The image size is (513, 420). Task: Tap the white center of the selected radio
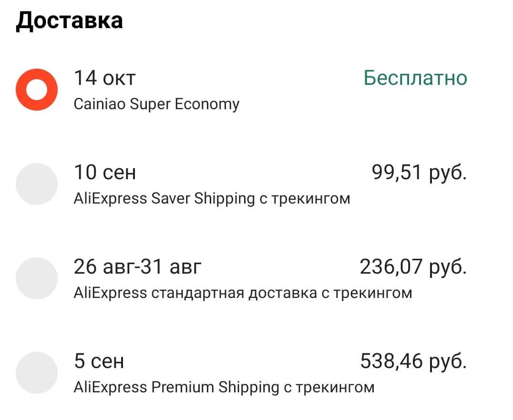pos(37,90)
